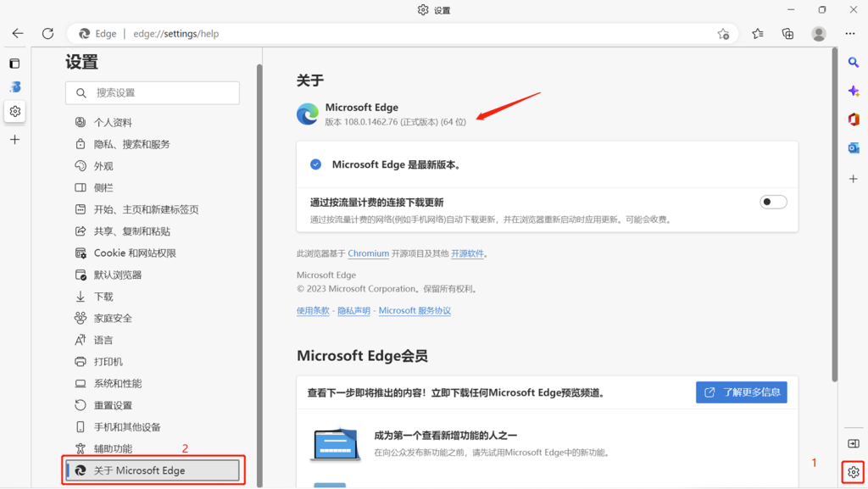Image resolution: width=868 pixels, height=489 pixels.
Task: Refresh the current page
Action: pyautogui.click(x=48, y=34)
